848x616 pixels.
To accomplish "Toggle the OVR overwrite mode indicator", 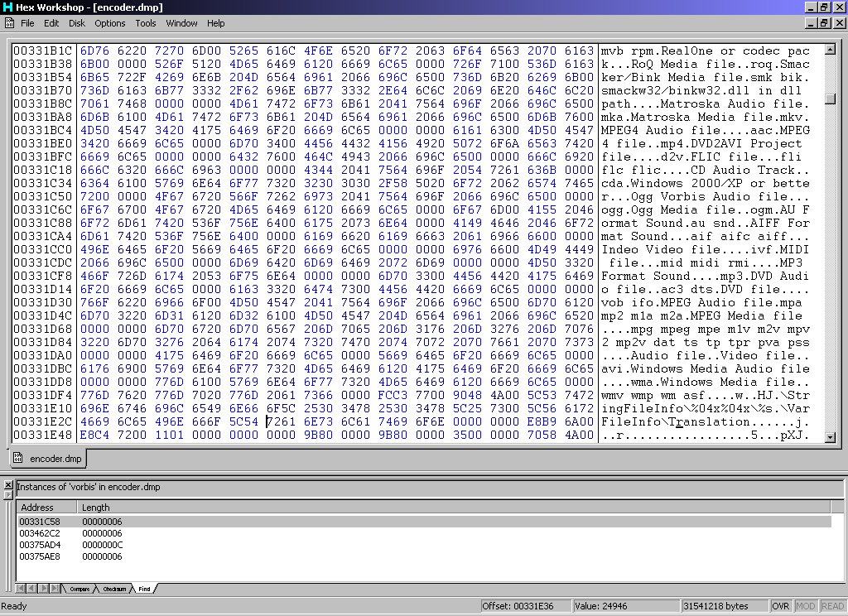I will [780, 606].
